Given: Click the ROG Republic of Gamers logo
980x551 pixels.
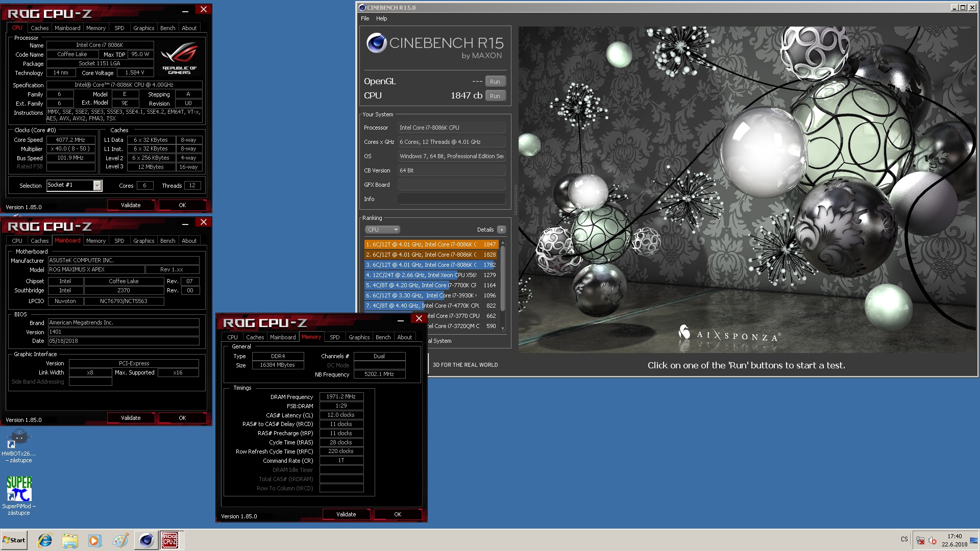Looking at the screenshot, I should pyautogui.click(x=180, y=58).
